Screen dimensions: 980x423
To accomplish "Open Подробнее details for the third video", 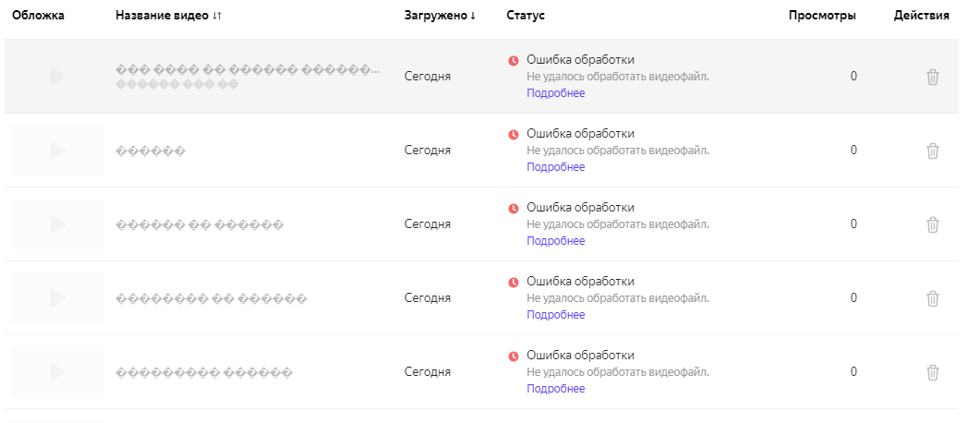I will (555, 241).
